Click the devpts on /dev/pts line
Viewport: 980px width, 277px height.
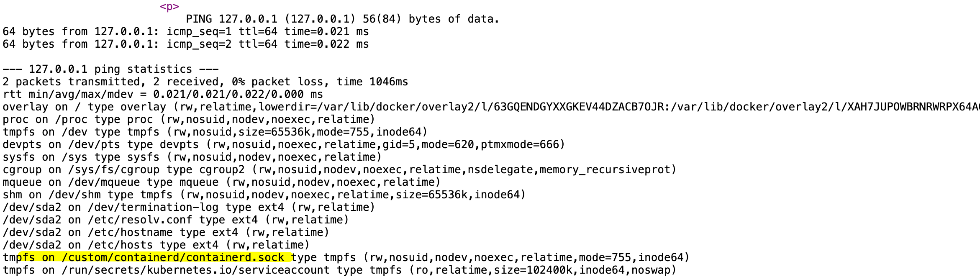(284, 145)
